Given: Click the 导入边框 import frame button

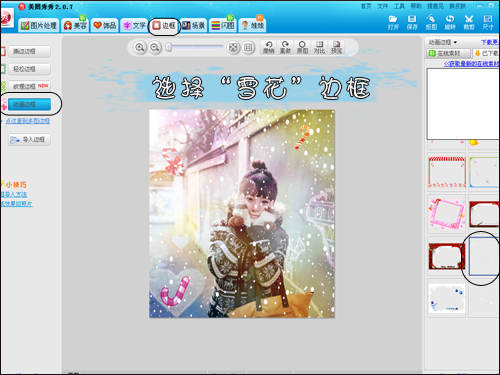Looking at the screenshot, I should [x=30, y=140].
